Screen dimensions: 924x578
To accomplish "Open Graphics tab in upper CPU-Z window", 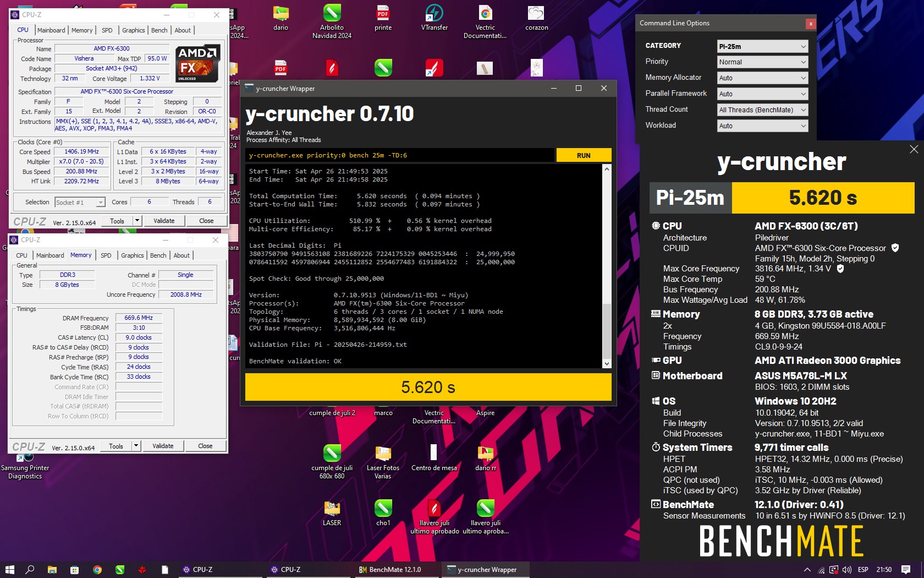I will coord(134,30).
